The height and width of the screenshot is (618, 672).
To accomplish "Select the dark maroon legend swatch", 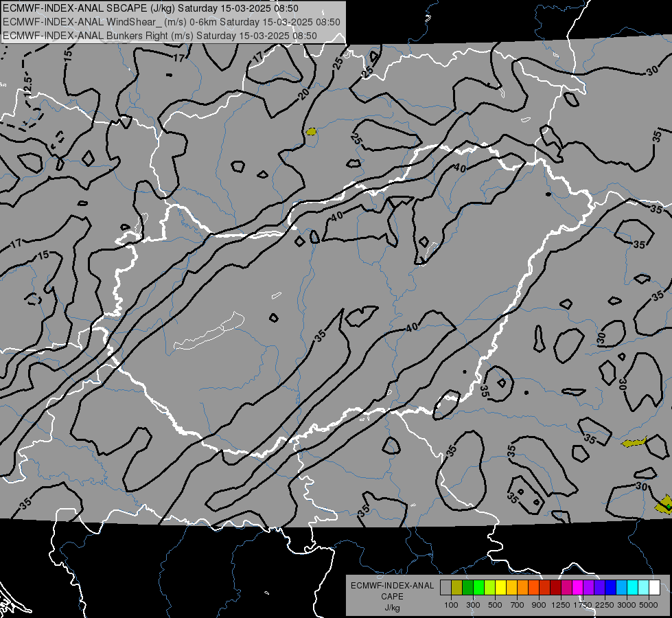I will pyautogui.click(x=556, y=588).
